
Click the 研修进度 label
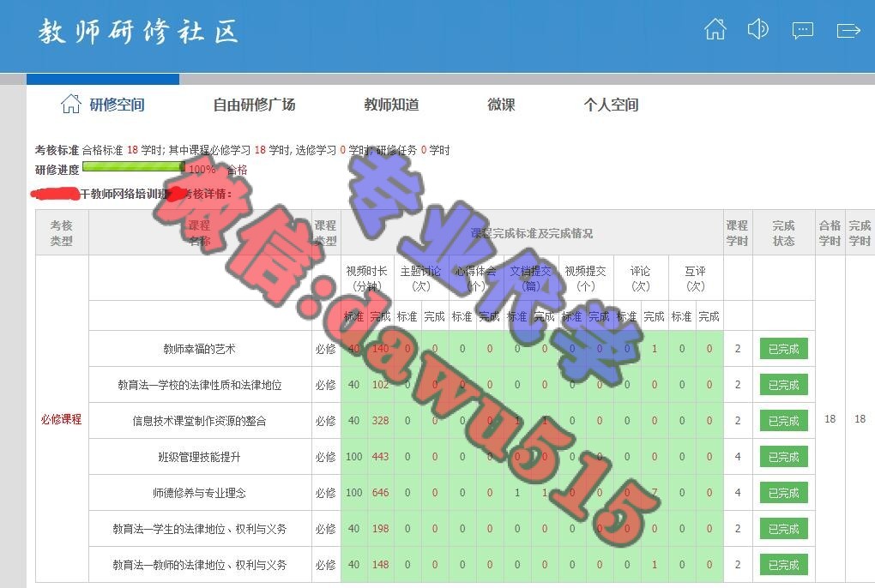57,170
